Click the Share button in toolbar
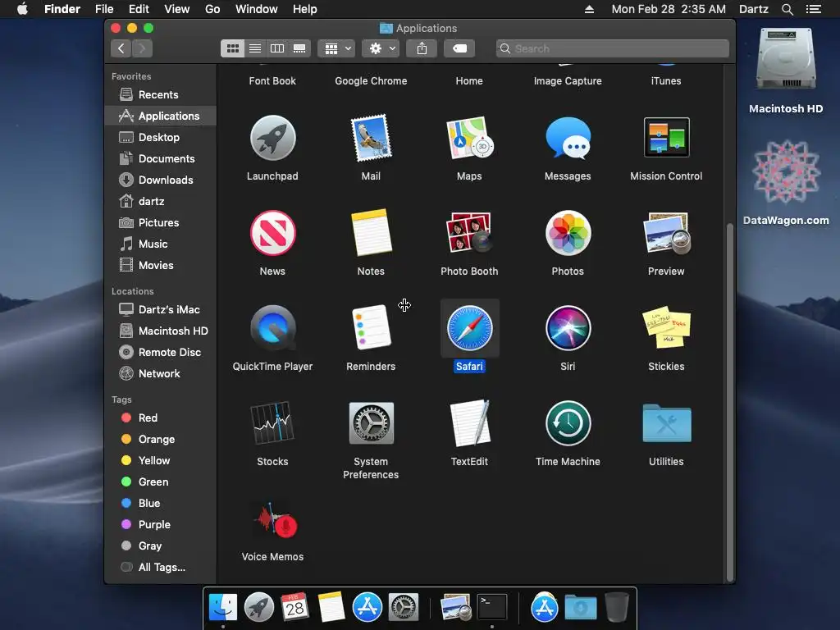840x630 pixels. [422, 48]
